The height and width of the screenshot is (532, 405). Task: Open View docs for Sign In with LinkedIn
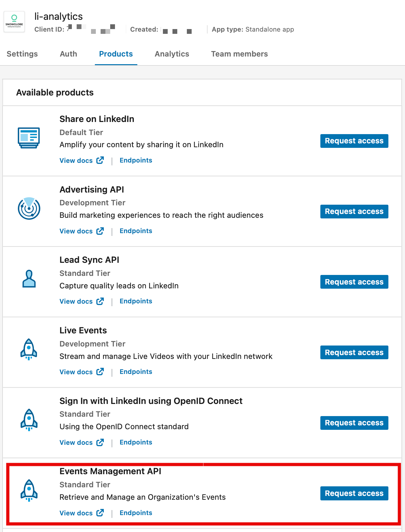point(82,443)
